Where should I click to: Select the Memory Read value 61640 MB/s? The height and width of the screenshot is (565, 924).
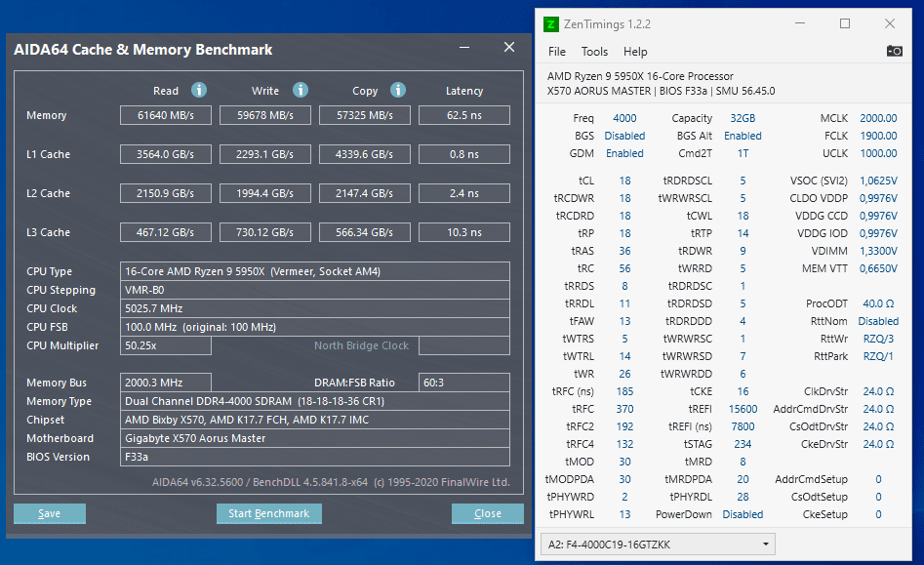tap(166, 115)
